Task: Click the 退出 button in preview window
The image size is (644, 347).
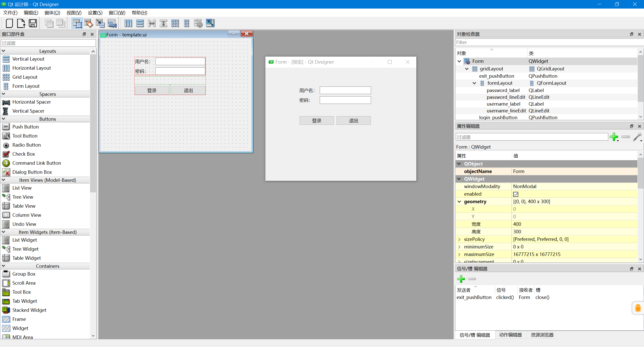Action: [353, 121]
